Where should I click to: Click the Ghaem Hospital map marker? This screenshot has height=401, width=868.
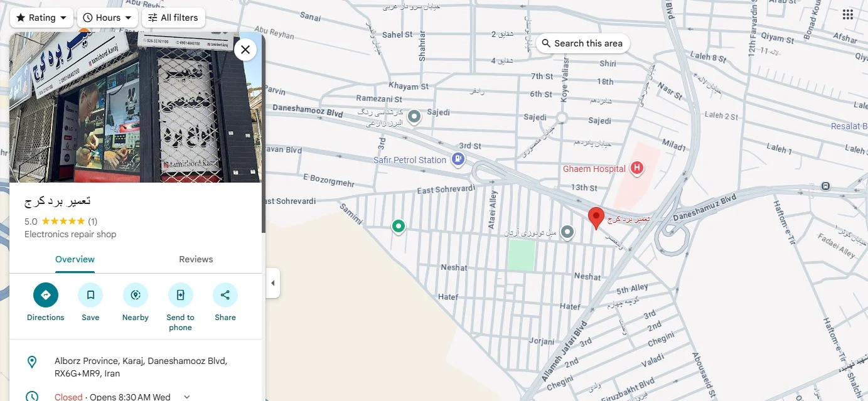(637, 168)
